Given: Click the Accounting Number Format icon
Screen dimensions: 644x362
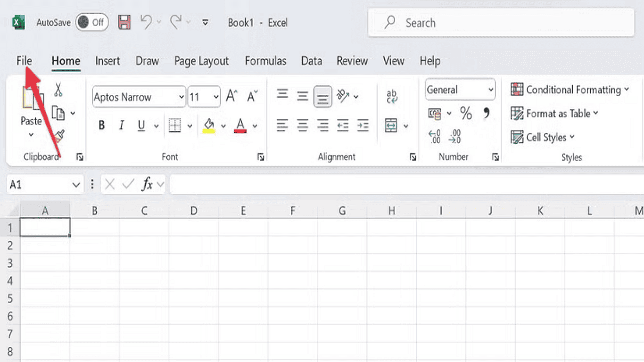Looking at the screenshot, I should pos(435,113).
